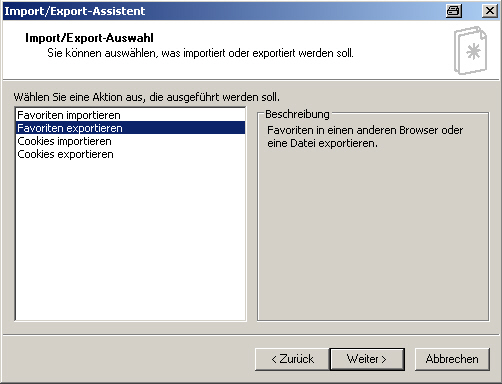Click empty gray area left of Zurück button
Viewport: 502px width, 384px height.
coord(127,359)
